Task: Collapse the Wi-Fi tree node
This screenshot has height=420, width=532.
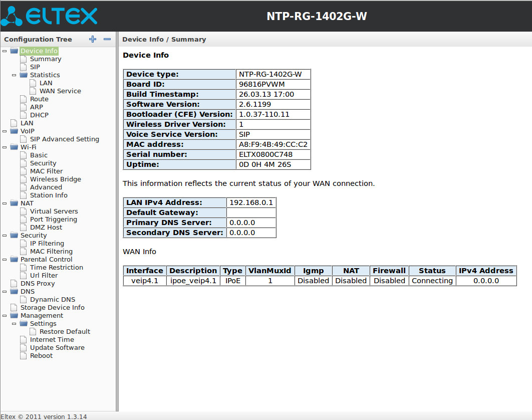Action: click(x=5, y=147)
